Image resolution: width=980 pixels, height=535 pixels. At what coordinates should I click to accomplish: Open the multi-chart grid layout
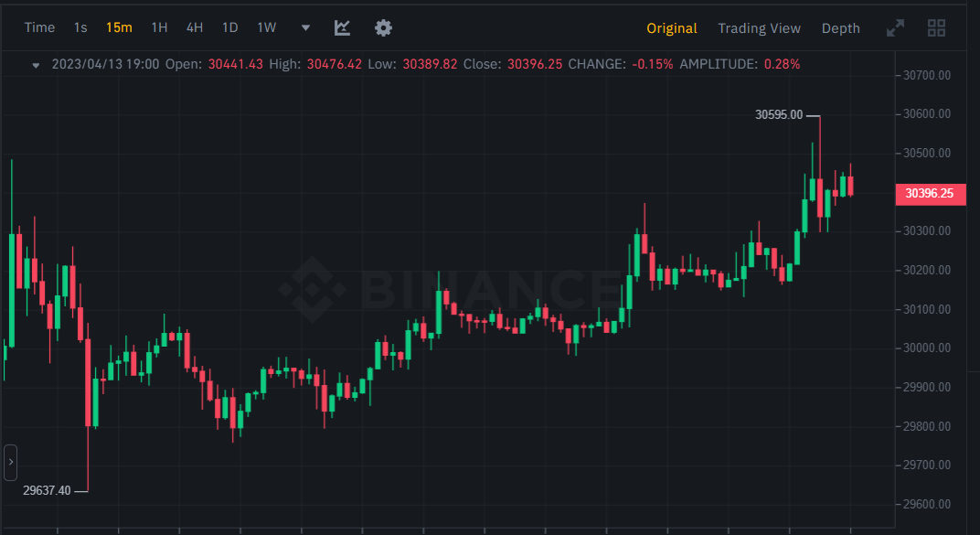pyautogui.click(x=936, y=28)
